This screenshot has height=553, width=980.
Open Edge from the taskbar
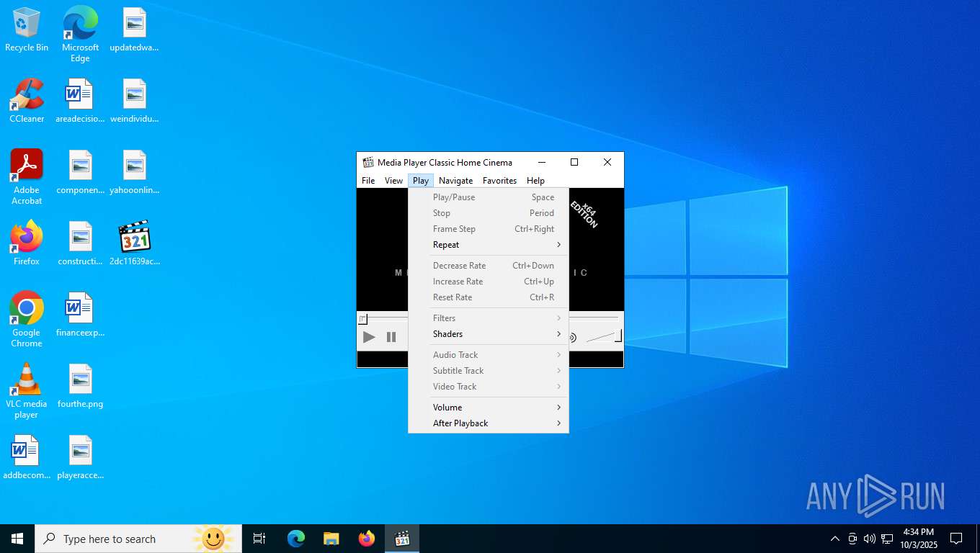click(296, 539)
